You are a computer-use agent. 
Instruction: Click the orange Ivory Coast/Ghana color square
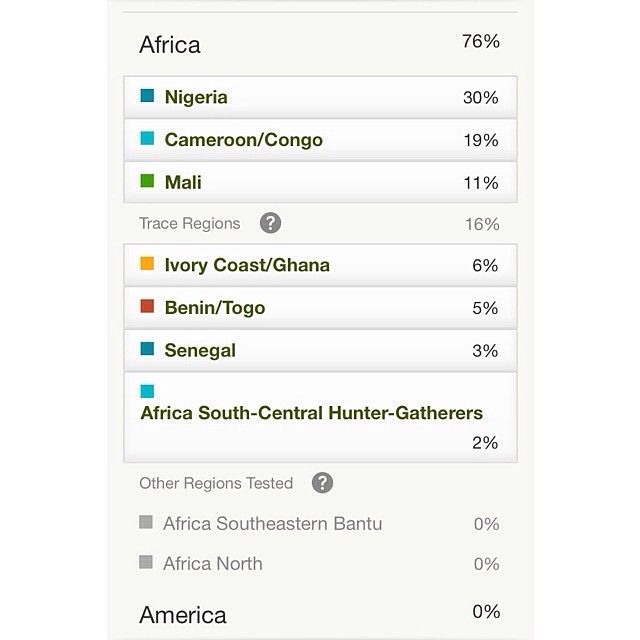pyautogui.click(x=147, y=263)
